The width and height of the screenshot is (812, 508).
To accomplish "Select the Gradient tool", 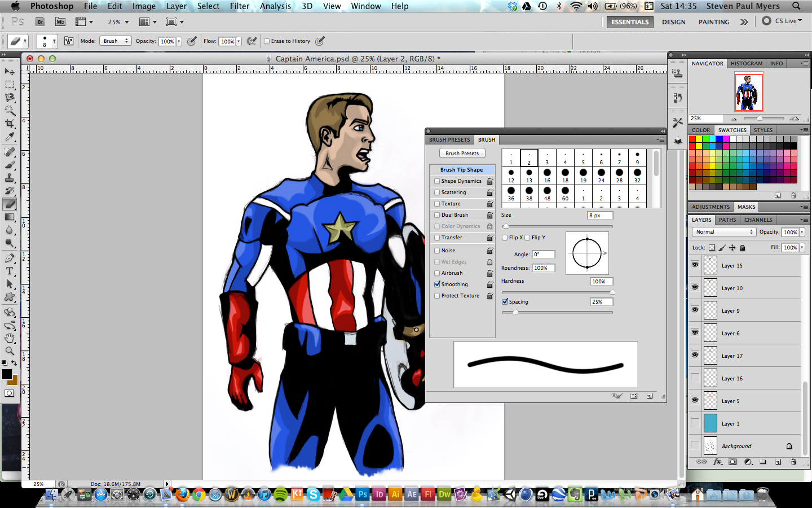I will (x=10, y=217).
